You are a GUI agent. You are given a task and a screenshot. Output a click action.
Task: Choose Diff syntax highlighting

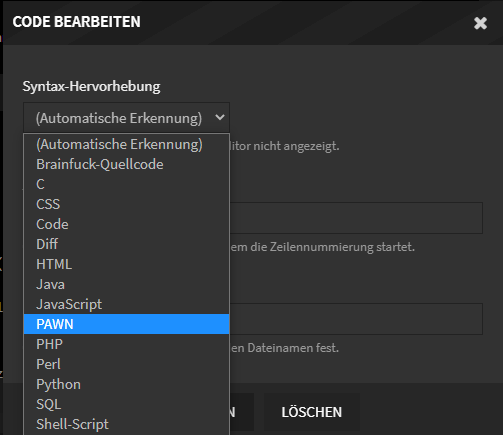click(x=126, y=244)
